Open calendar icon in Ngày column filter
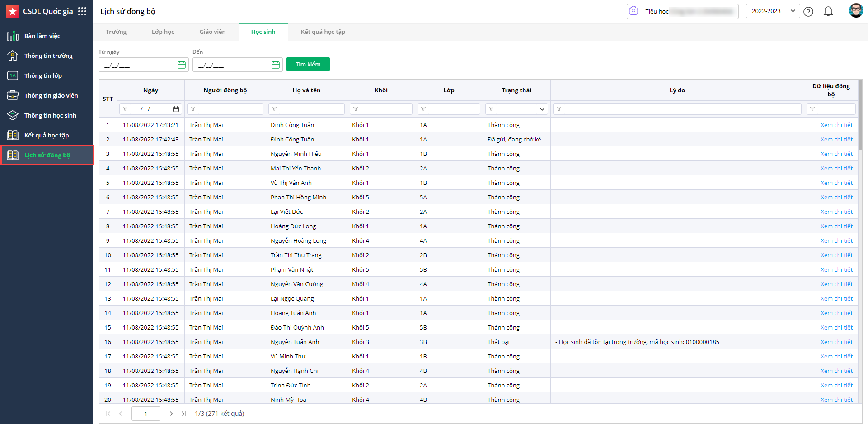 176,109
